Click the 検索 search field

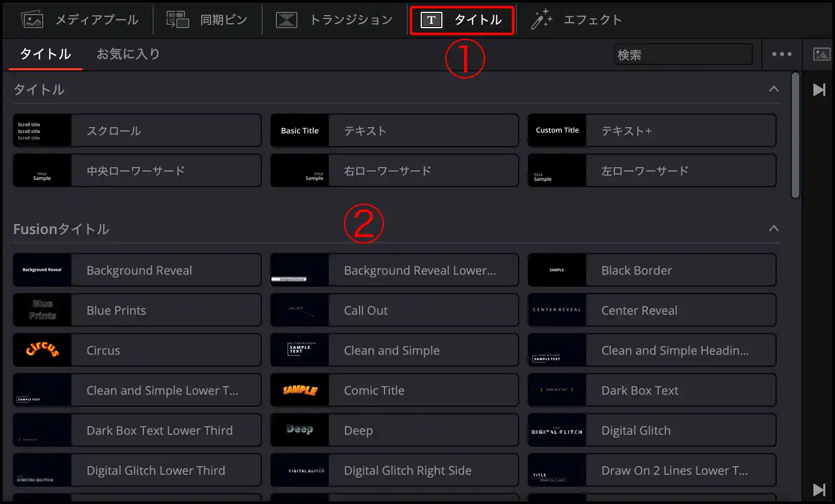pyautogui.click(x=683, y=55)
